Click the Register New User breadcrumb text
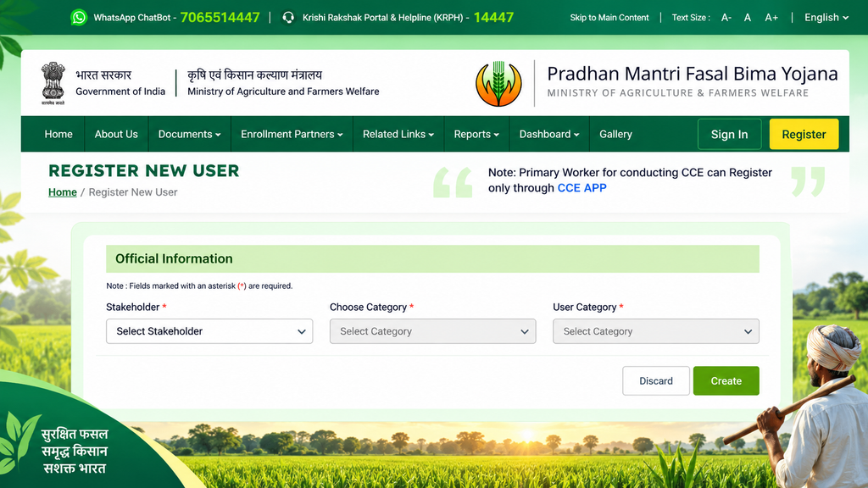Screen dimensions: 868x488 (x=133, y=192)
